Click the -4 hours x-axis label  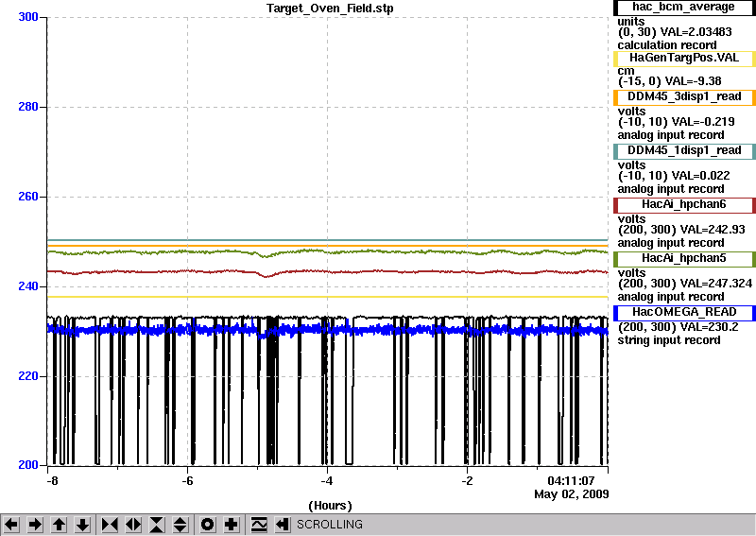pos(327,481)
